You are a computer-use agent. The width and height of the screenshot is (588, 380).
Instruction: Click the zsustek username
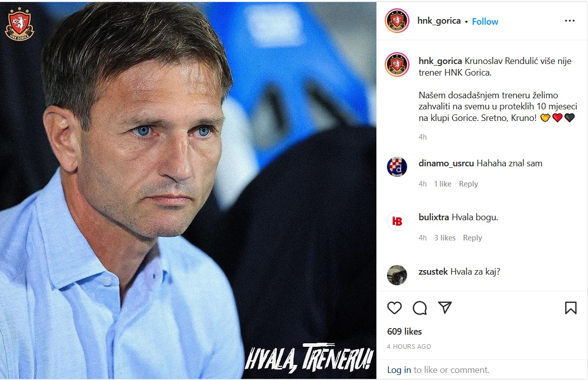433,272
